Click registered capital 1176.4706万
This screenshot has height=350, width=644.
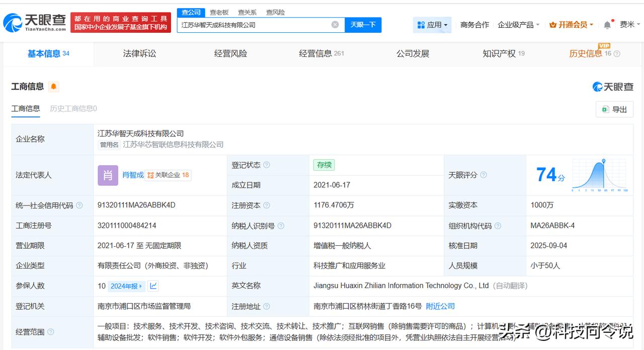334,205
